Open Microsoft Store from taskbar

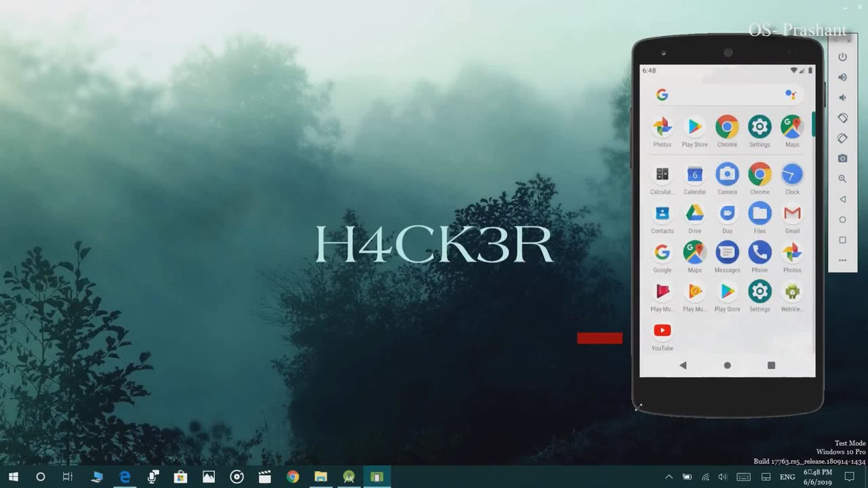pyautogui.click(x=180, y=477)
